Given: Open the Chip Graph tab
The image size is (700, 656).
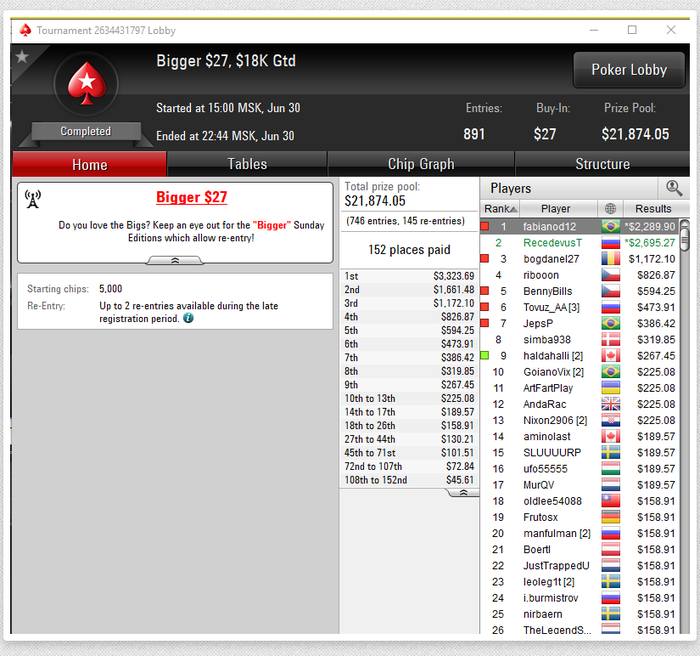Looking at the screenshot, I should point(421,164).
